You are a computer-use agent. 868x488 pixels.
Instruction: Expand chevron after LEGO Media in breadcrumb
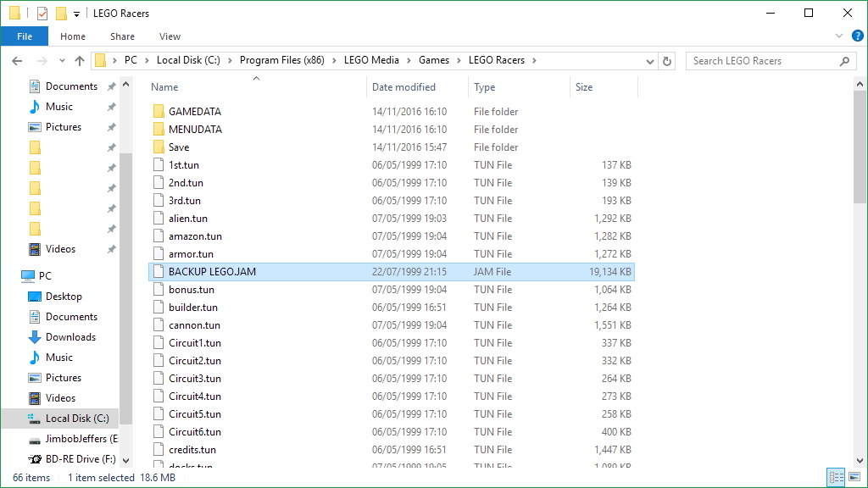click(x=409, y=60)
